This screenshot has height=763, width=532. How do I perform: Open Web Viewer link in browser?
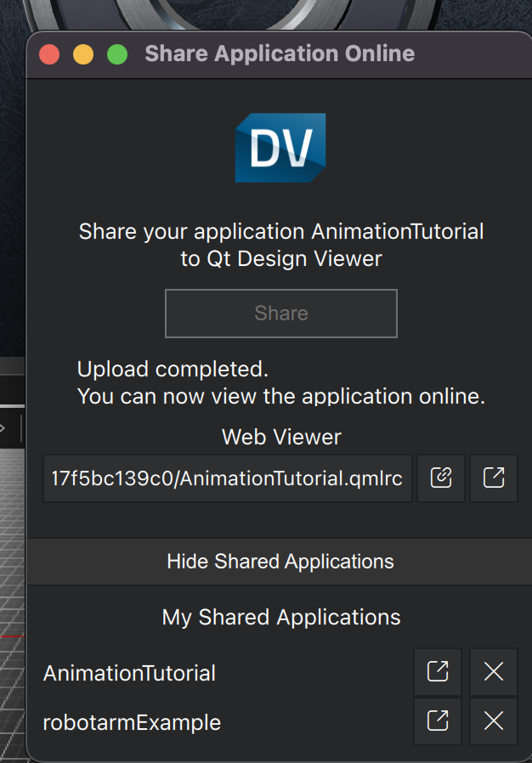(x=494, y=478)
